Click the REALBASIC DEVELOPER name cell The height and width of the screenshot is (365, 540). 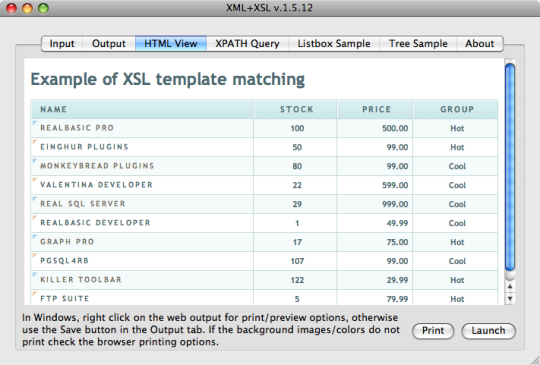pos(95,222)
